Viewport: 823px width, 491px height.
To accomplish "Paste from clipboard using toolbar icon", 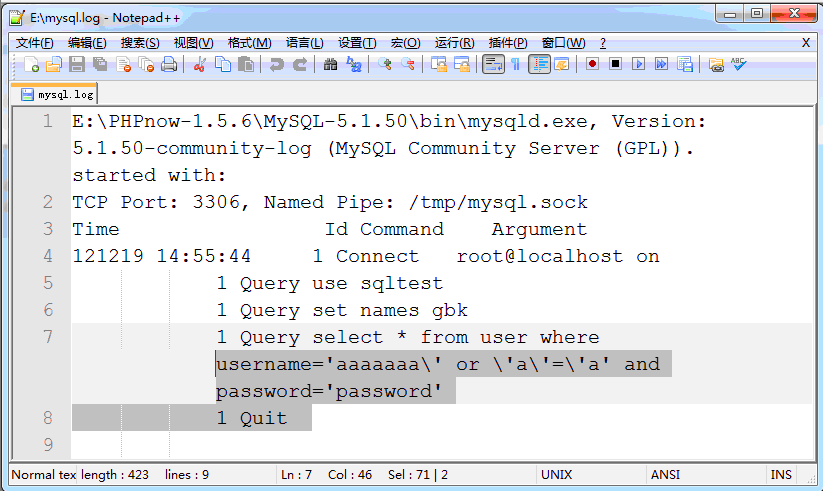I will [x=246, y=65].
